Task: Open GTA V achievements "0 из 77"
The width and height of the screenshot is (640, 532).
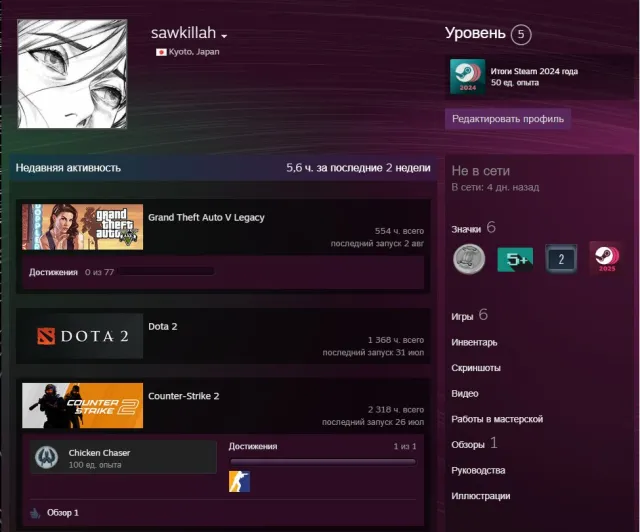Action: [99, 272]
